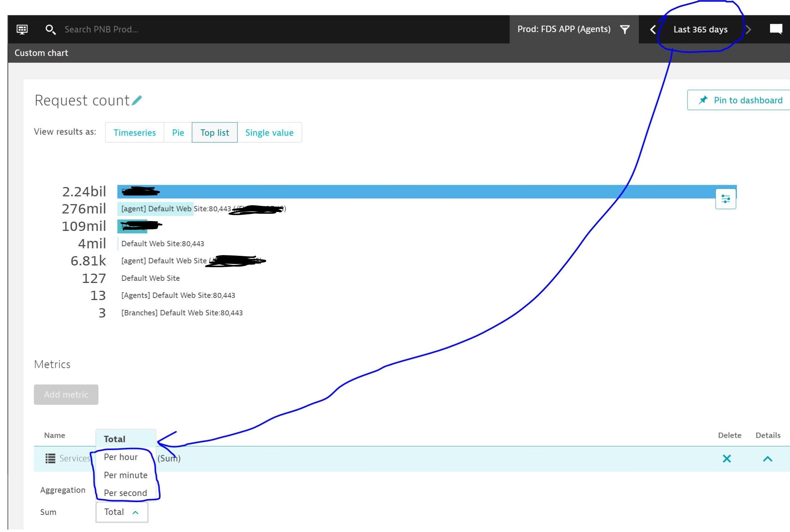Click Pin to dashboard button
Screen dimensions: 790x532
click(740, 100)
